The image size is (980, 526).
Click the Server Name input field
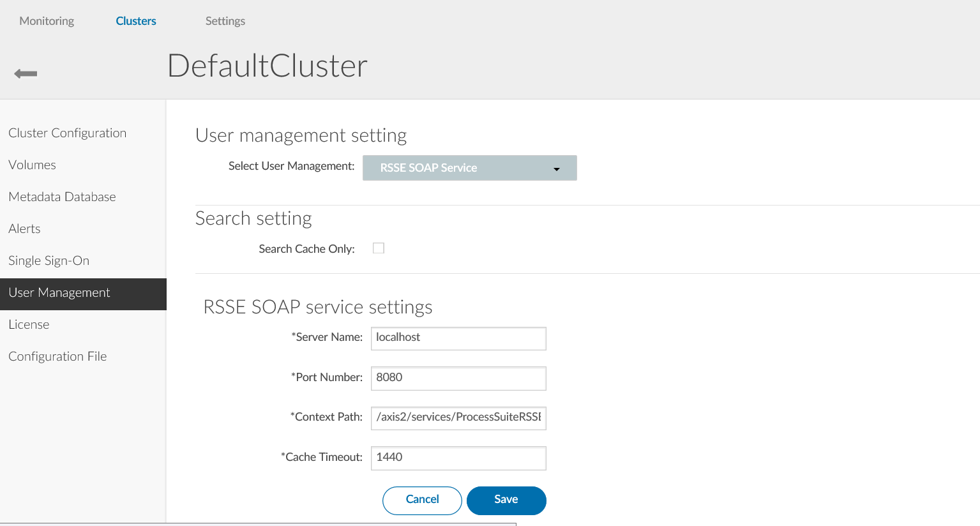458,338
